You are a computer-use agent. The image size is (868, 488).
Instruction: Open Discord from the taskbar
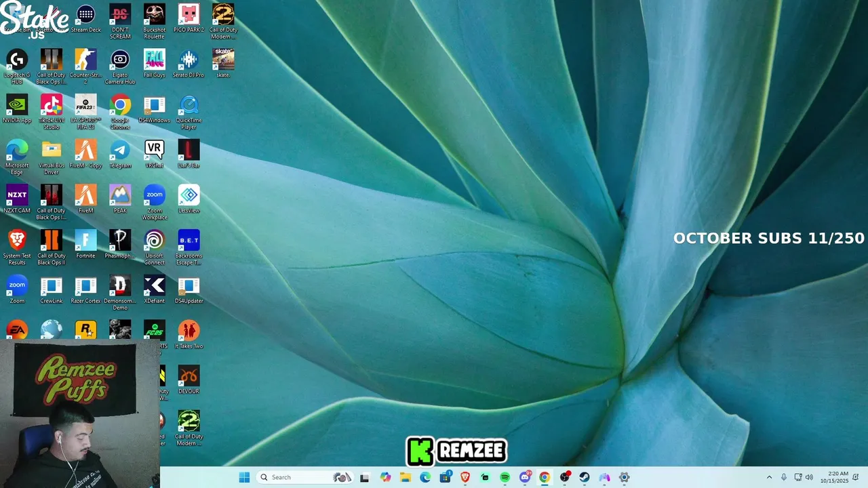pyautogui.click(x=525, y=477)
